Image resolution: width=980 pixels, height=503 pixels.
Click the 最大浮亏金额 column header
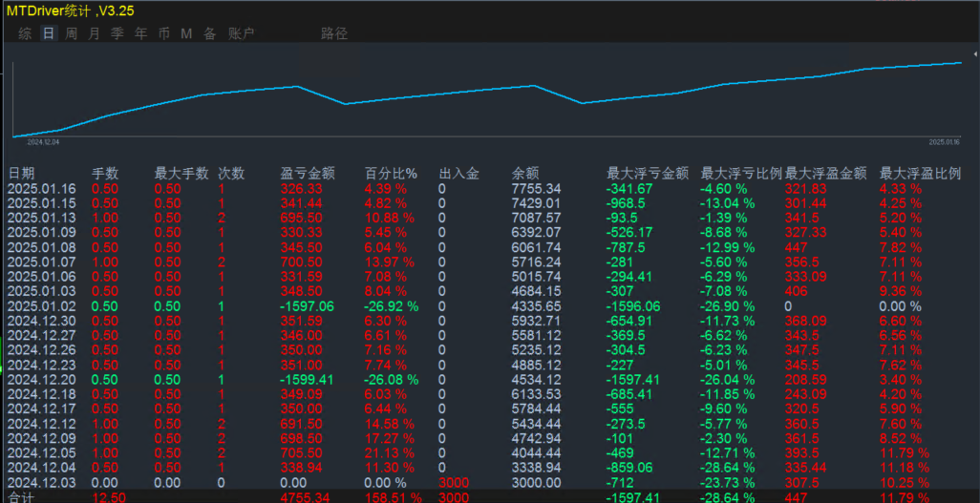(648, 173)
